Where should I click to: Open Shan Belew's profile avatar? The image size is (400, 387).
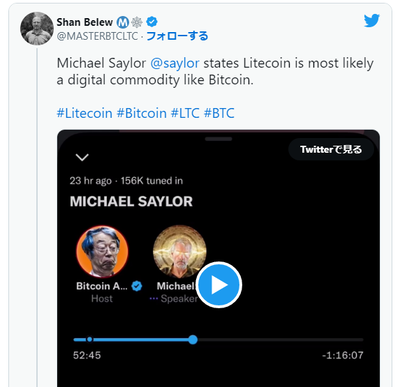pyautogui.click(x=37, y=29)
